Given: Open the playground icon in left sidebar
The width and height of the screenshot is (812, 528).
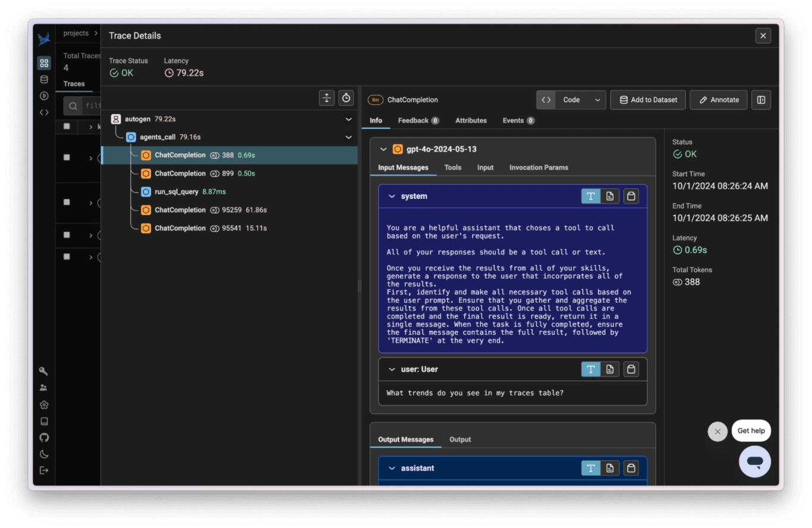Looking at the screenshot, I should tap(44, 96).
